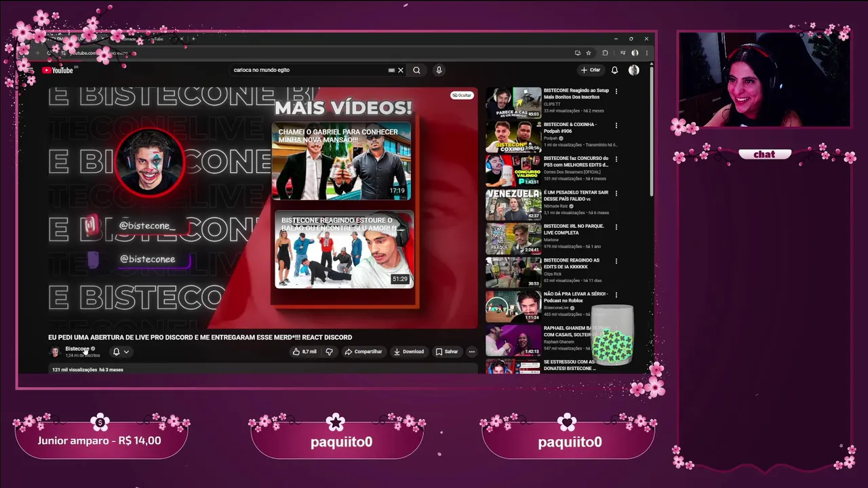Open the Bistecone channel avatar
868x488 pixels.
point(55,352)
